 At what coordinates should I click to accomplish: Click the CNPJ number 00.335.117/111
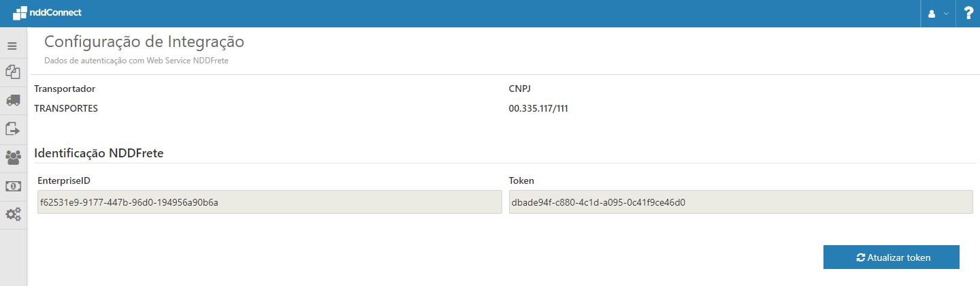(538, 108)
